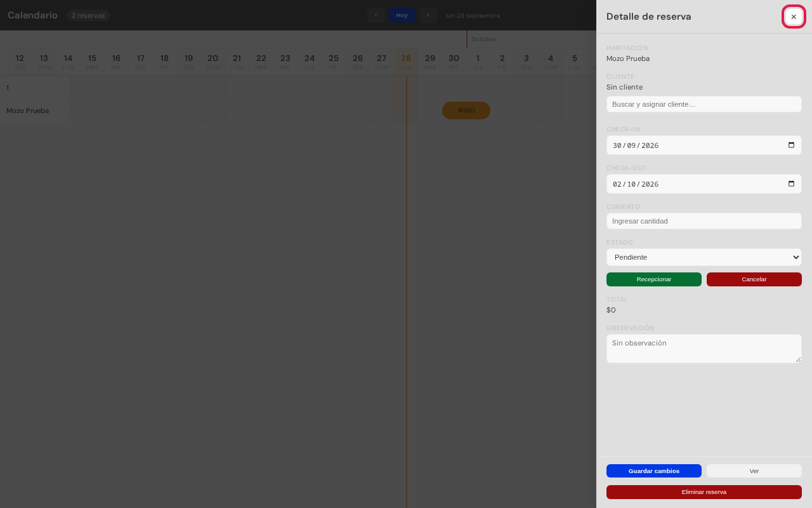Image resolution: width=812 pixels, height=508 pixels.
Task: Click the Recepcionar button
Action: [x=654, y=279]
